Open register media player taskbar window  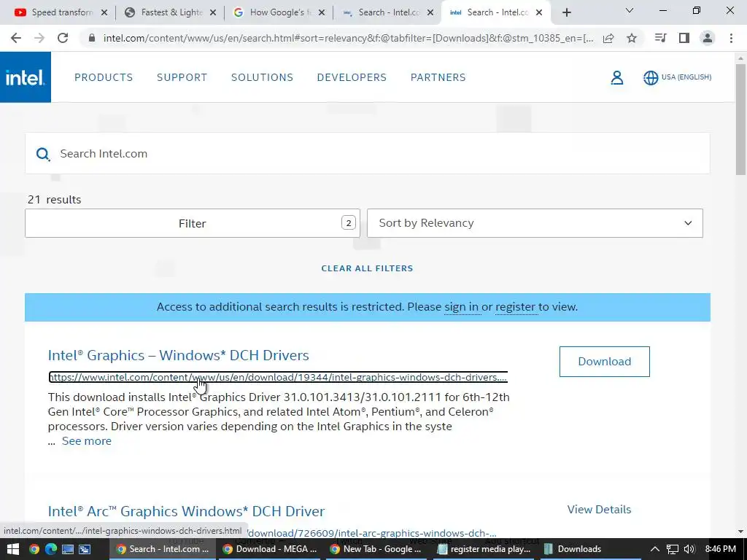coord(484,549)
